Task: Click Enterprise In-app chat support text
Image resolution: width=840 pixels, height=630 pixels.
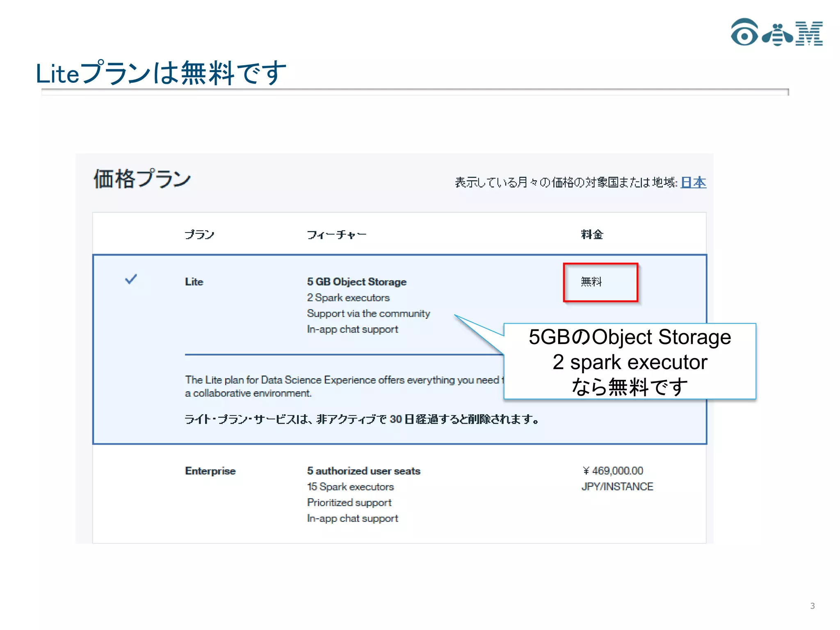Action: tap(352, 518)
